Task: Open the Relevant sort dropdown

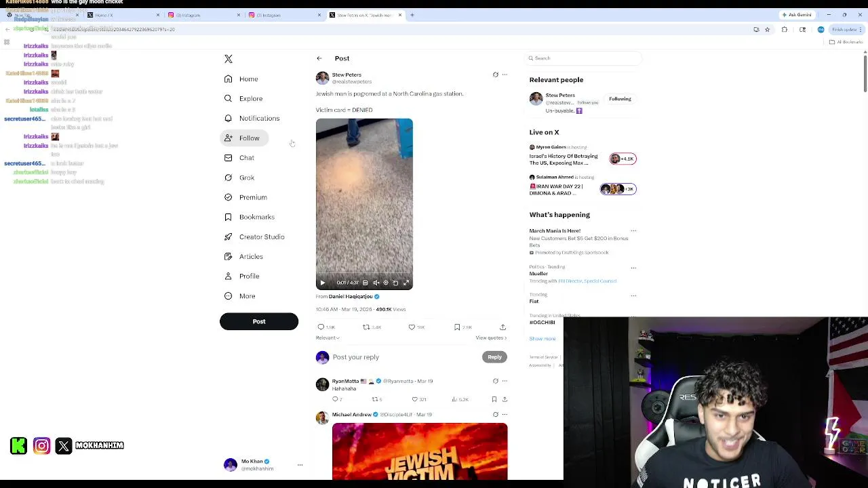Action: click(x=328, y=338)
